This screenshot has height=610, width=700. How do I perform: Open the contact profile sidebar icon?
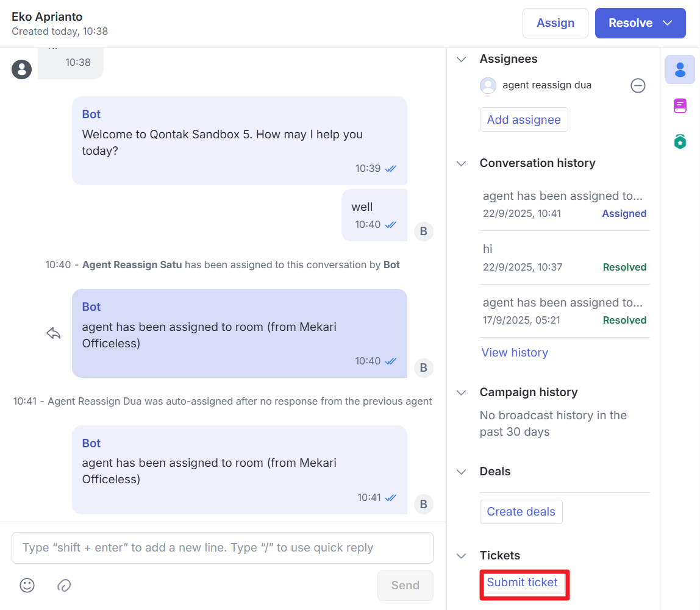pyautogui.click(x=680, y=69)
